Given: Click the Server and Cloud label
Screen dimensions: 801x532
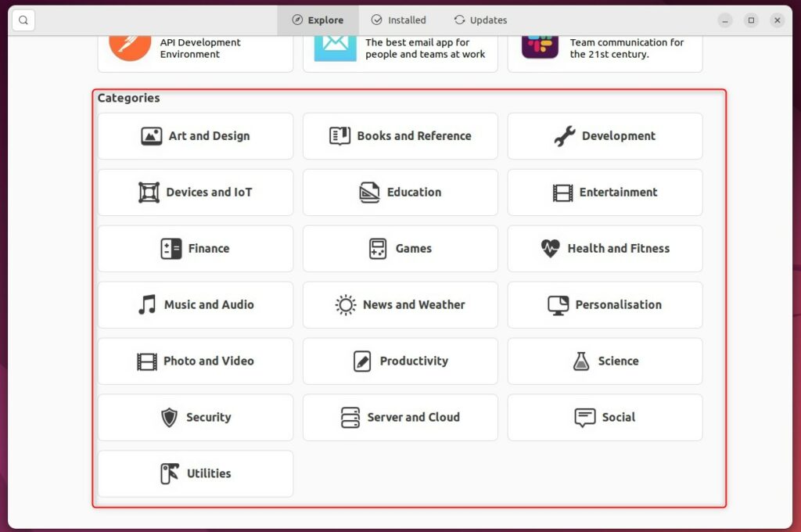Looking at the screenshot, I should click(414, 417).
